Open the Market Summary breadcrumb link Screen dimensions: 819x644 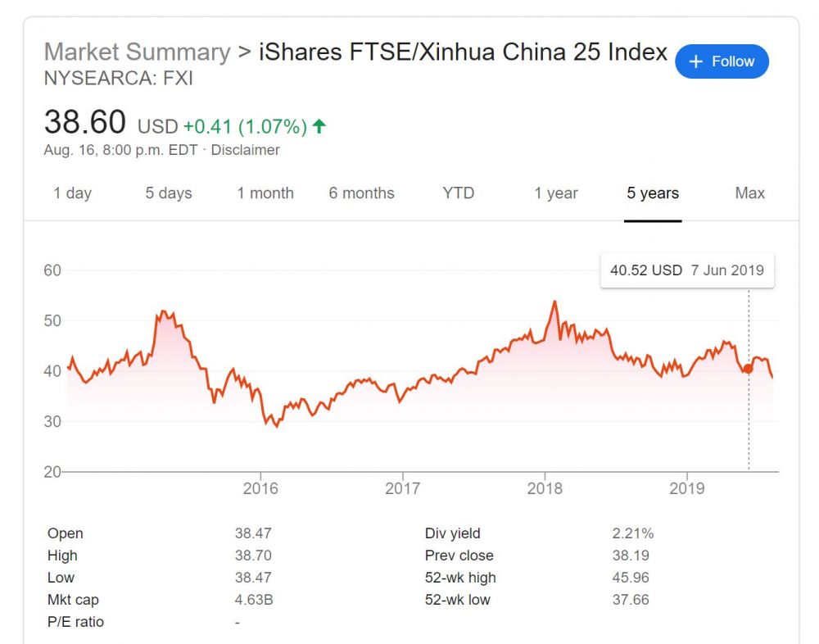coord(137,52)
